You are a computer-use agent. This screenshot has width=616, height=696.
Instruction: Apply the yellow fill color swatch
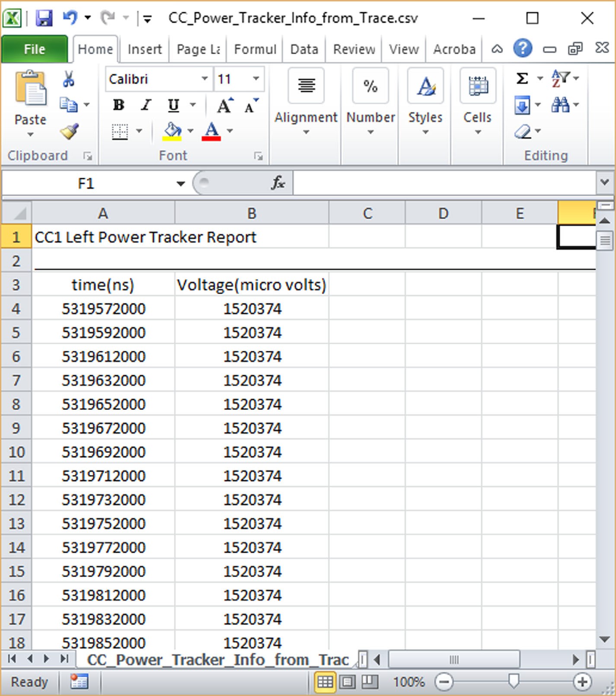(x=172, y=131)
